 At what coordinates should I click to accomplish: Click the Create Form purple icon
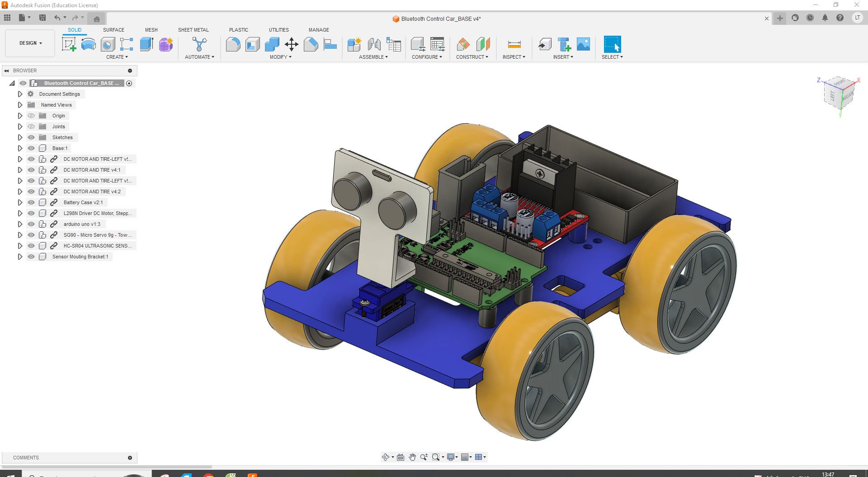[166, 44]
